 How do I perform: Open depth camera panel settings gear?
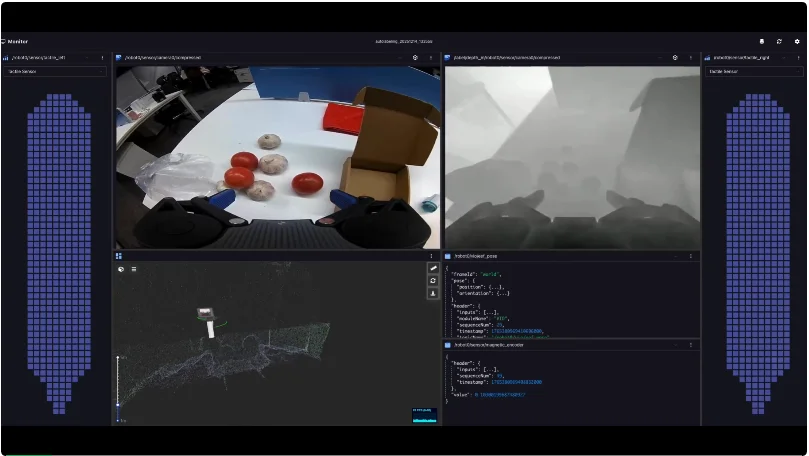(x=675, y=58)
